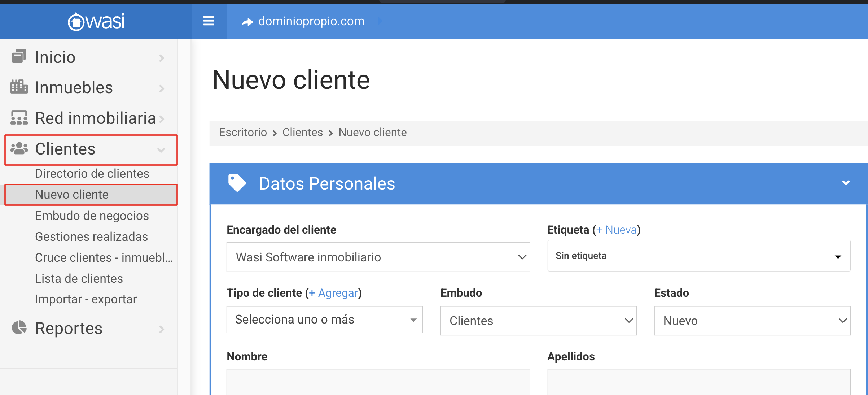Click the Wasi logo in header
Screen dimensions: 868x395
click(96, 21)
